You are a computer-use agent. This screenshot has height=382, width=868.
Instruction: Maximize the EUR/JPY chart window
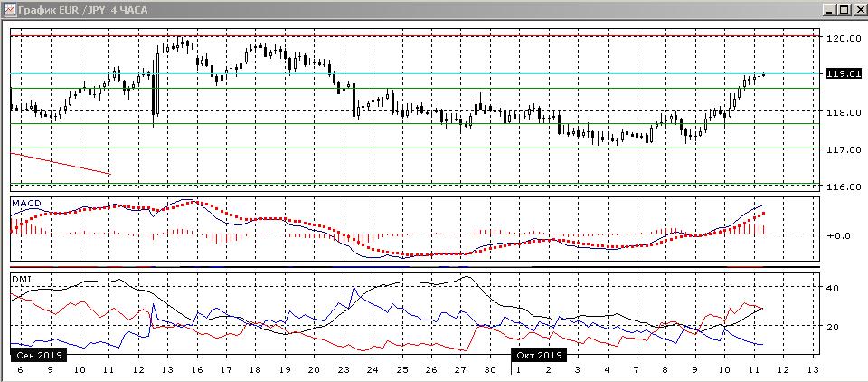coord(844,9)
